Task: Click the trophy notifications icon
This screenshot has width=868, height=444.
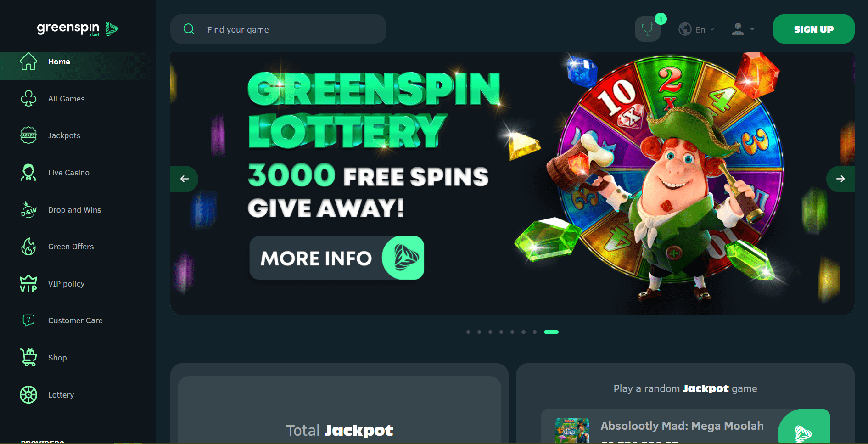Action: pos(647,29)
